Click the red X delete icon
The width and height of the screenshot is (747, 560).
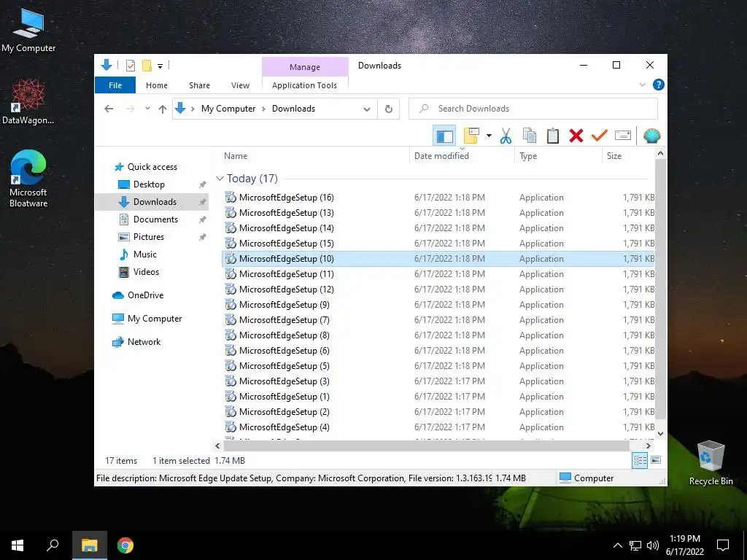click(x=576, y=136)
